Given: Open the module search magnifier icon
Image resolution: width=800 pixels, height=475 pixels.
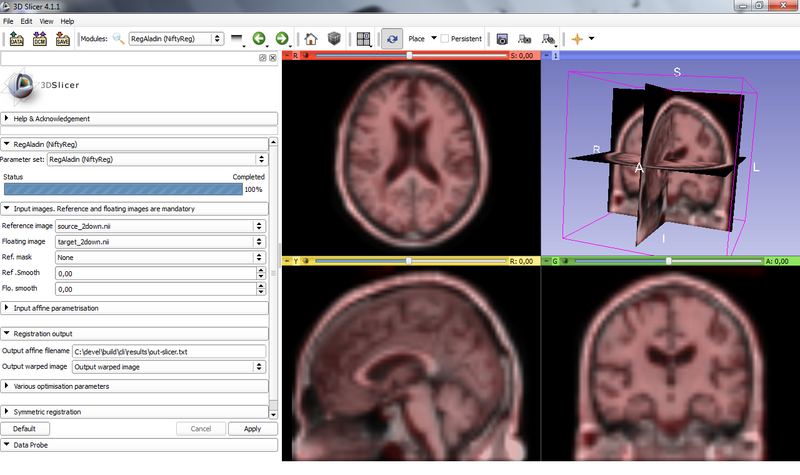Looking at the screenshot, I should (x=118, y=39).
